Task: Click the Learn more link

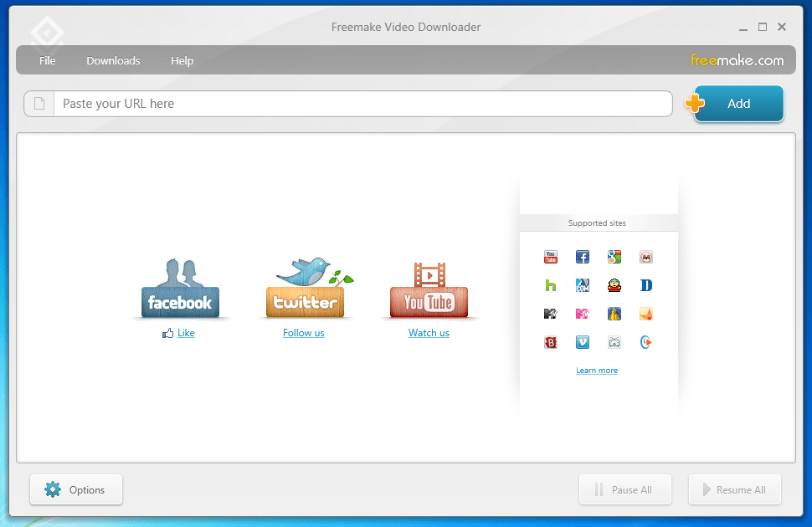Action: pos(597,370)
